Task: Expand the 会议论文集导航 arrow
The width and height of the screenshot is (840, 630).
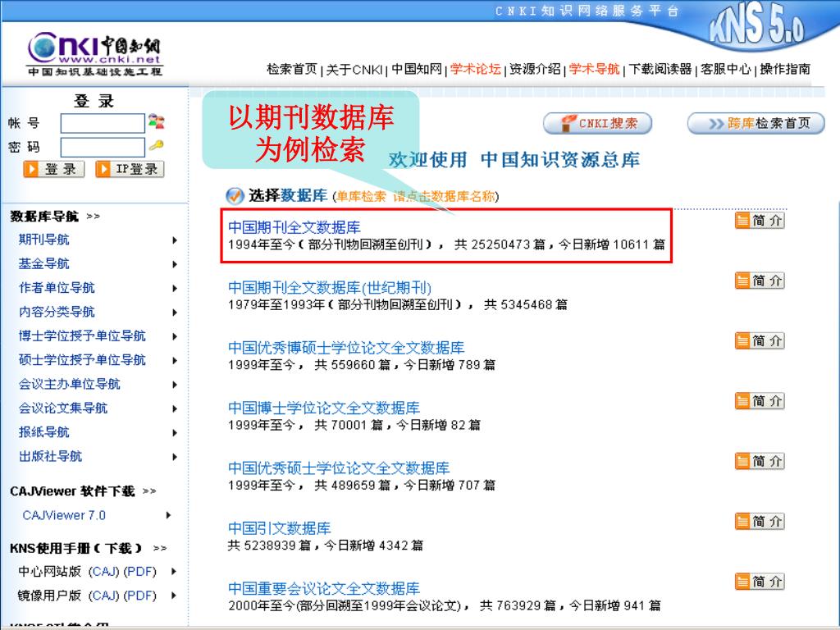Action: pyautogui.click(x=175, y=409)
